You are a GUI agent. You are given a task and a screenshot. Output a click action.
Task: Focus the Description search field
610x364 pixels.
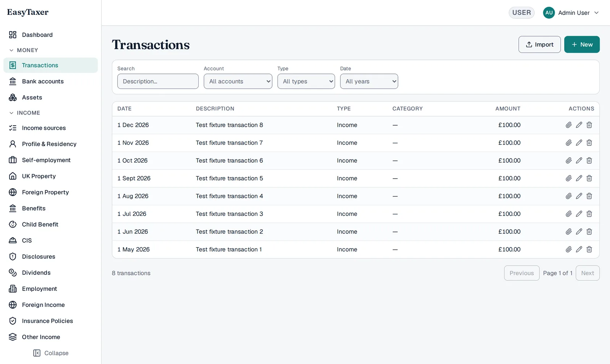click(x=158, y=81)
